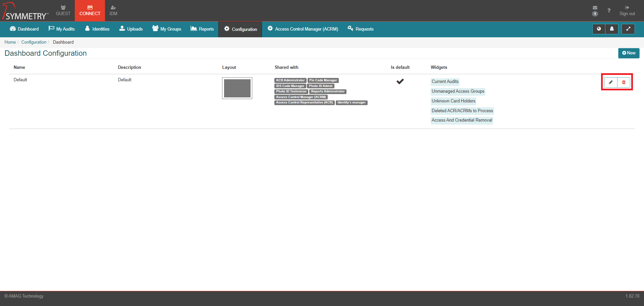Click the Default layout thumbnail

[237, 88]
